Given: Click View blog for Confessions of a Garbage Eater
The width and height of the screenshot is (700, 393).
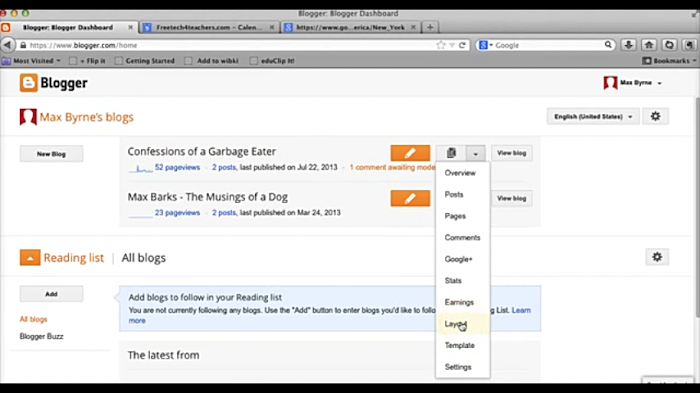Looking at the screenshot, I should click(x=512, y=153).
